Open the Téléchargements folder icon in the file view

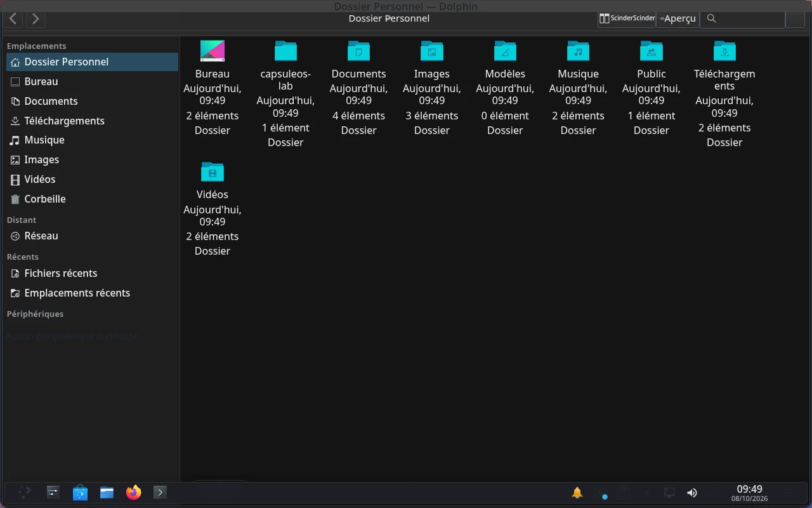click(724, 51)
